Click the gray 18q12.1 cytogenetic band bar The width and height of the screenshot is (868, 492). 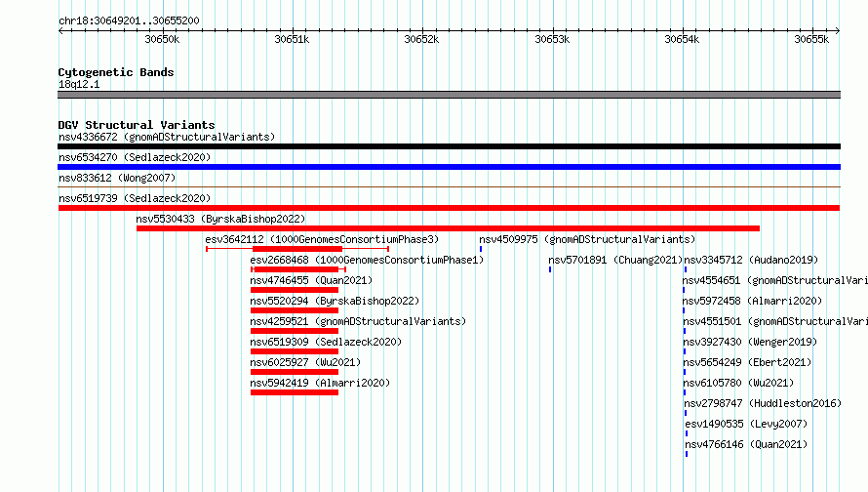[449, 95]
